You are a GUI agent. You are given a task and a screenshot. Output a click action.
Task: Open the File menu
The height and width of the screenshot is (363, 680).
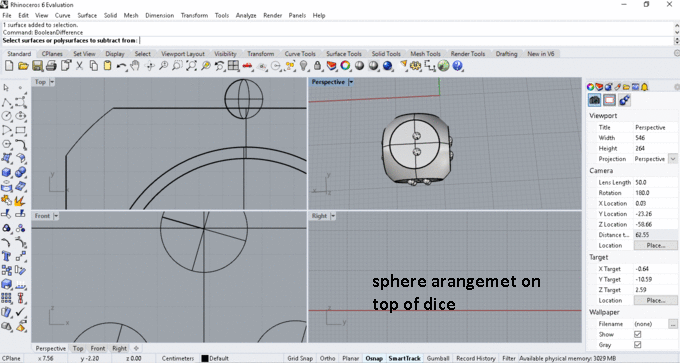coord(7,15)
